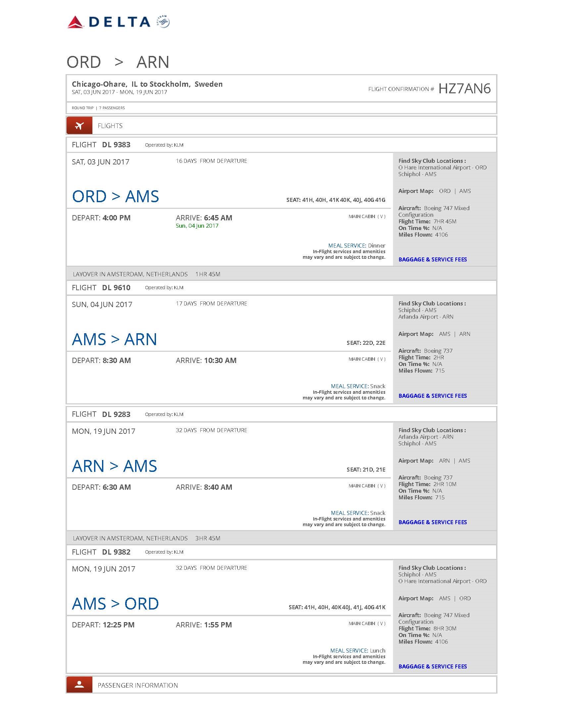Click flight number DL 9610
Image resolution: width=563 pixels, height=728 pixels.
(x=116, y=287)
